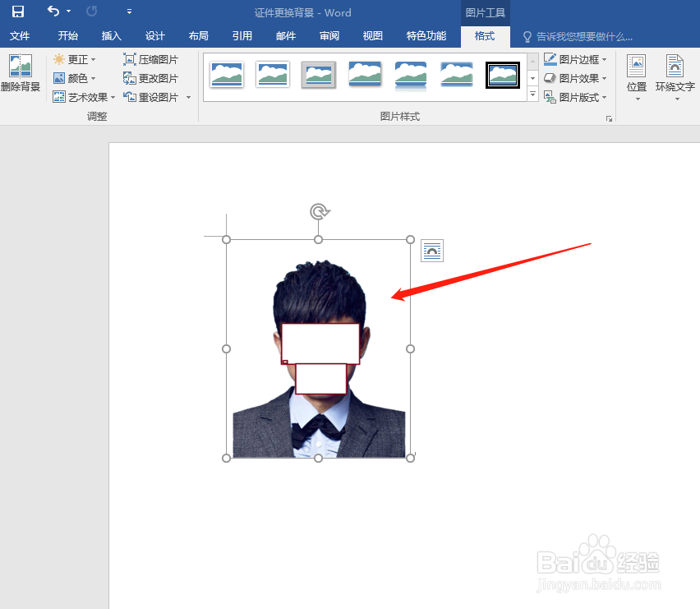The width and height of the screenshot is (700, 609).
Task: Apply the first picture style, simple white frame
Action: point(228,74)
